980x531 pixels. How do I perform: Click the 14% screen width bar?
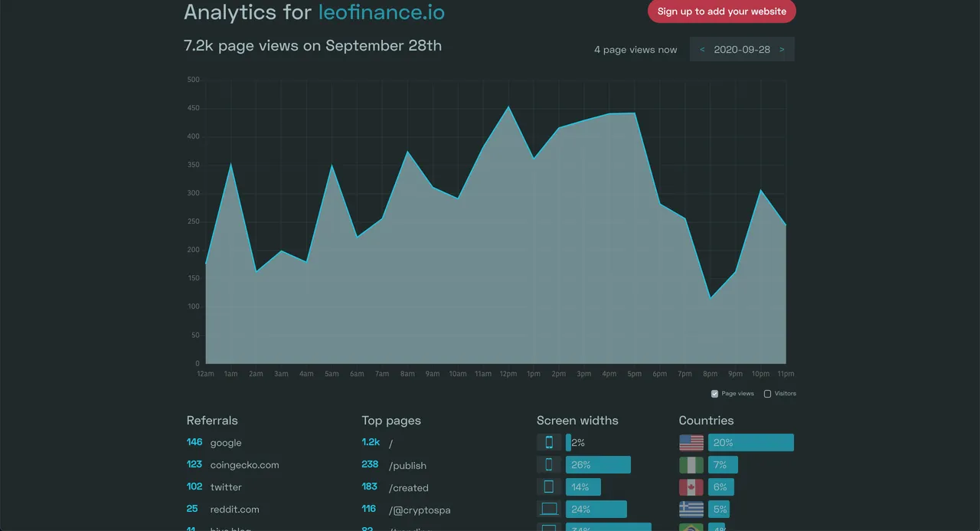coord(583,487)
